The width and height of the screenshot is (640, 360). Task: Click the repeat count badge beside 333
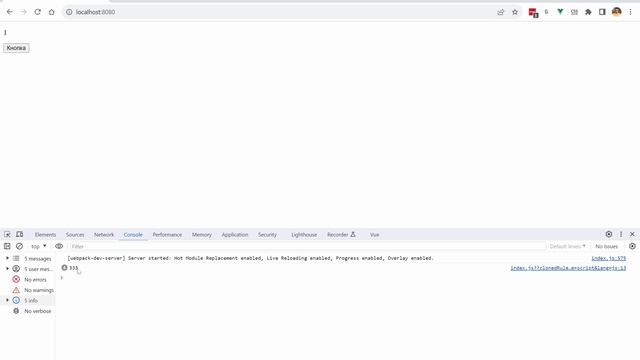(64, 268)
